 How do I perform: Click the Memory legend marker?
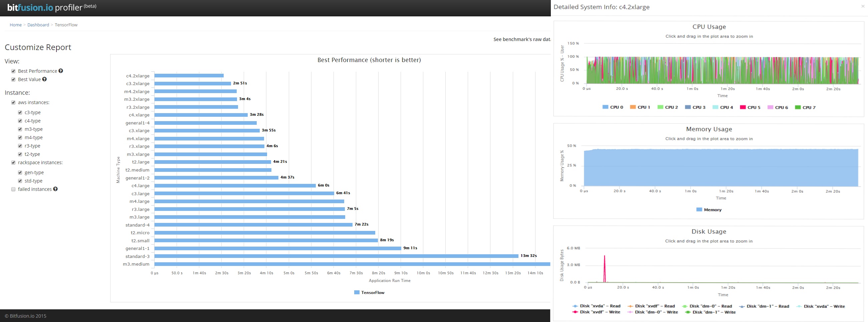[x=699, y=210]
